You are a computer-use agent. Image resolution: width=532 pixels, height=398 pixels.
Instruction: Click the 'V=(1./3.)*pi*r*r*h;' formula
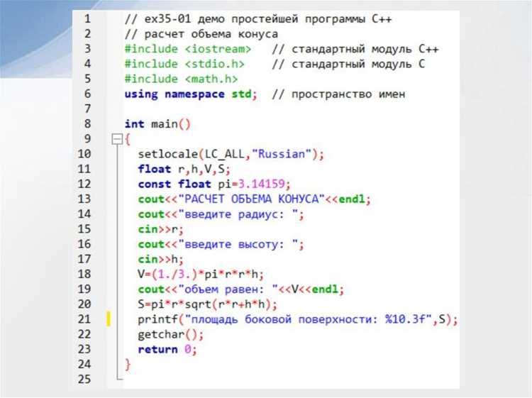click(201, 274)
